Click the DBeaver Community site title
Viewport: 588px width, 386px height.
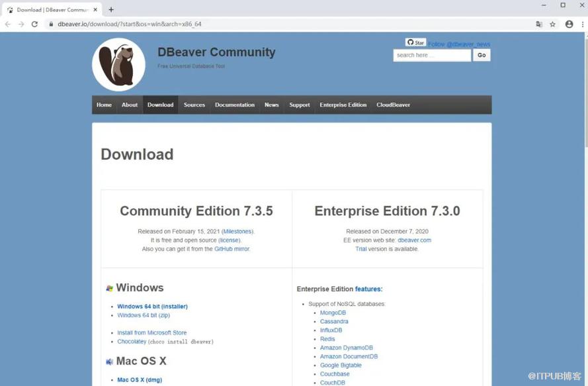[x=216, y=52]
